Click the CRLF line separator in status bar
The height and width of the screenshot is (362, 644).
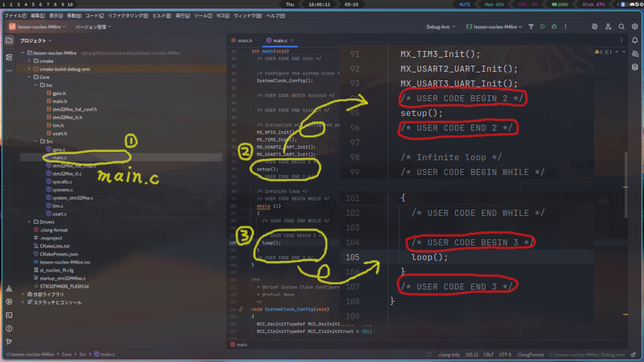coord(488,354)
